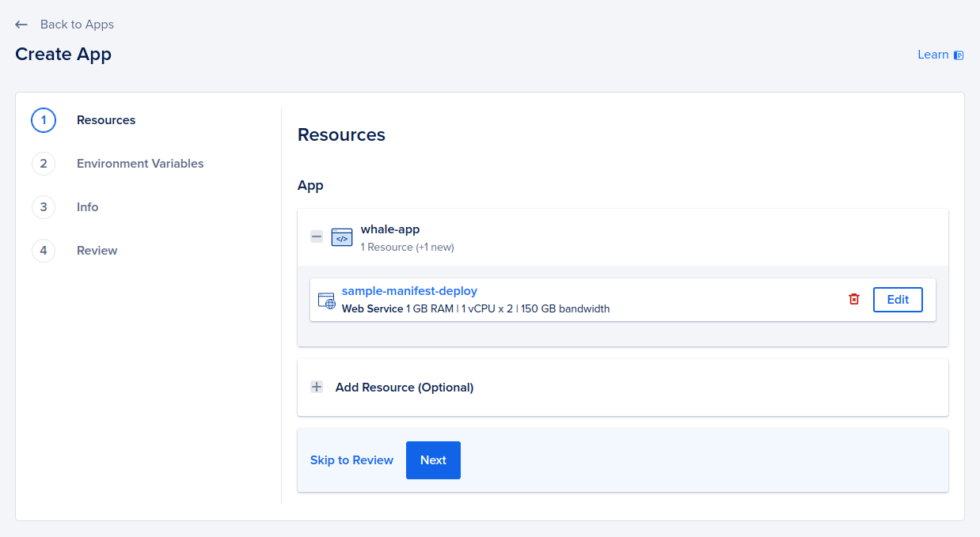Click the step 3 numbered circle
Image resolution: width=980 pixels, height=537 pixels.
[x=44, y=206]
